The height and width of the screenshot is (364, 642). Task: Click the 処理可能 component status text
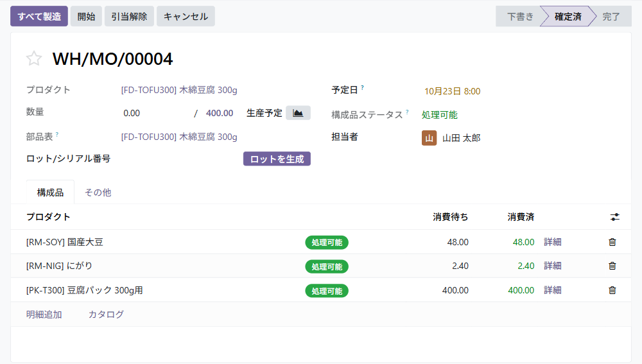439,115
